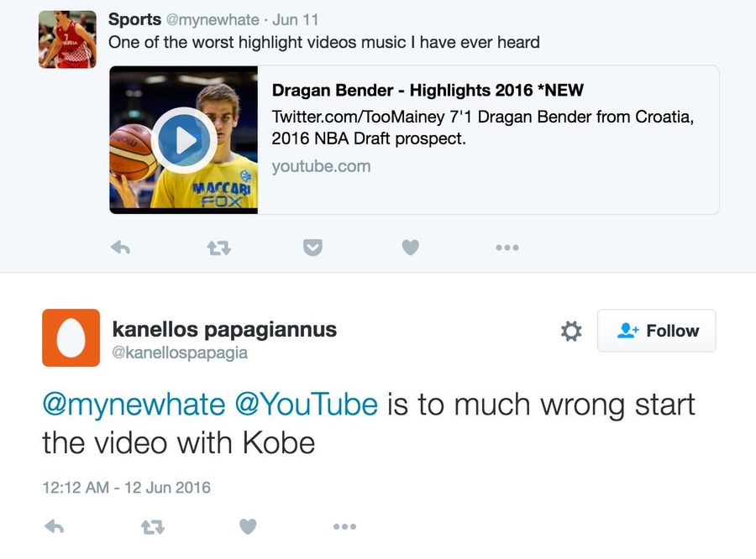This screenshot has height=559, width=756.
Task: Save Sports tweet to Pocket
Action: pos(312,248)
